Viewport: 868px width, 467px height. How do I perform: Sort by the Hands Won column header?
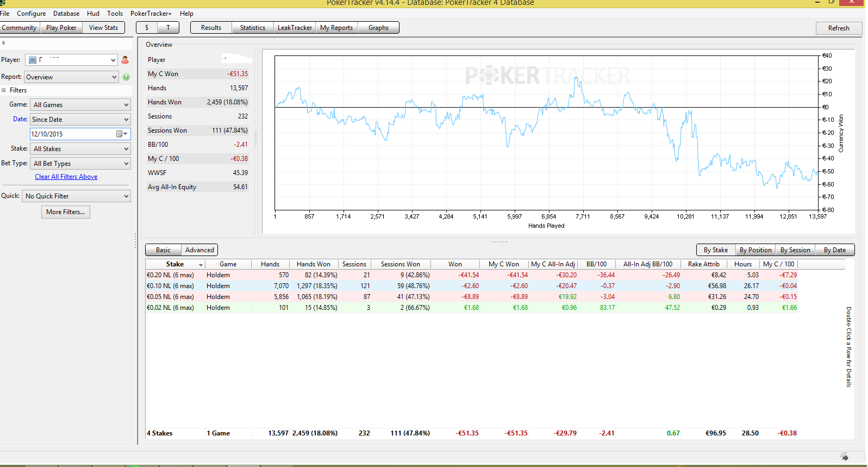point(314,264)
